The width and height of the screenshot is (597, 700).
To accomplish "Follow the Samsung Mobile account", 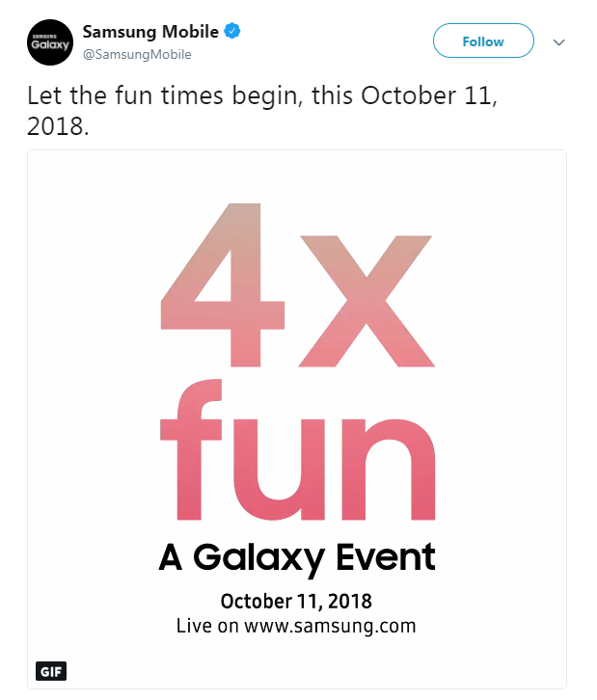I will pyautogui.click(x=483, y=41).
